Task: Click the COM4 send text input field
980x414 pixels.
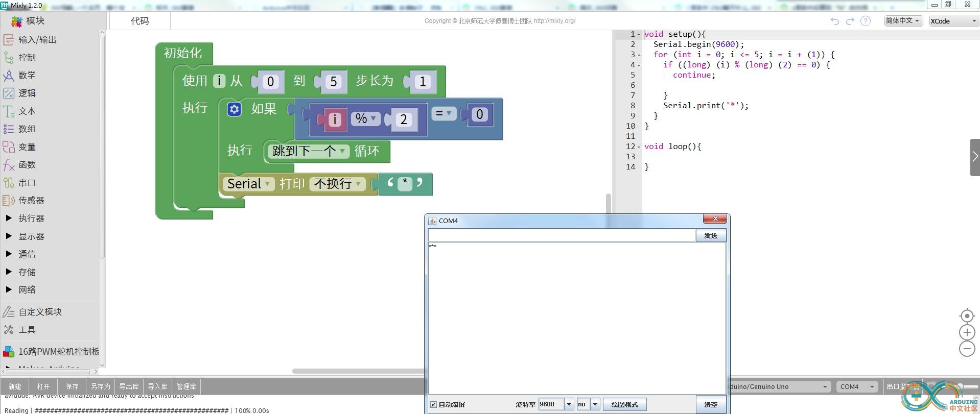Action: [562, 235]
